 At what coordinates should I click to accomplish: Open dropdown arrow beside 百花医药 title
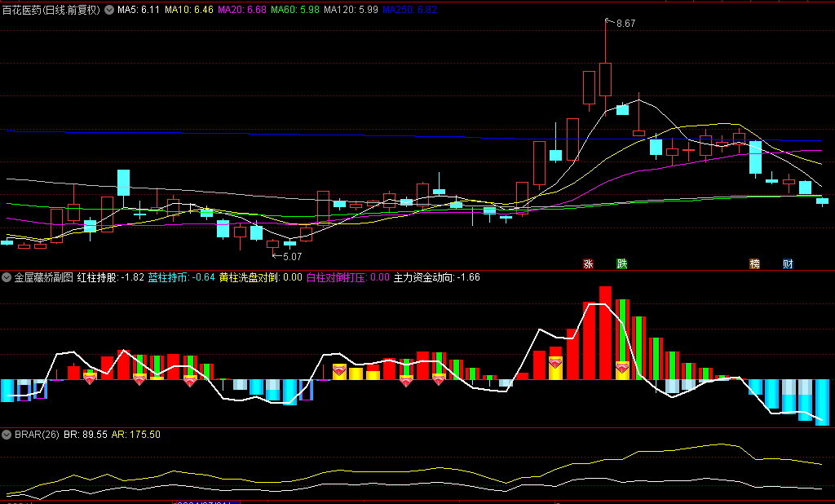[x=109, y=10]
